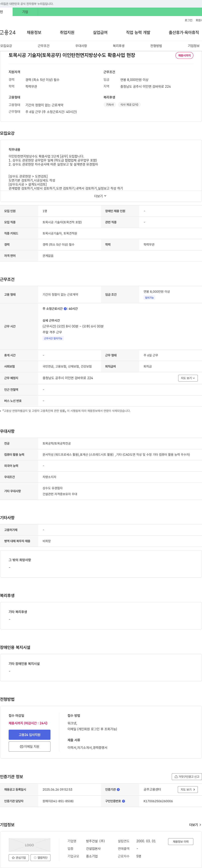Open 지도 보기 for 공주고용센터
The width and height of the screenshot is (202, 868).
[x=187, y=790]
